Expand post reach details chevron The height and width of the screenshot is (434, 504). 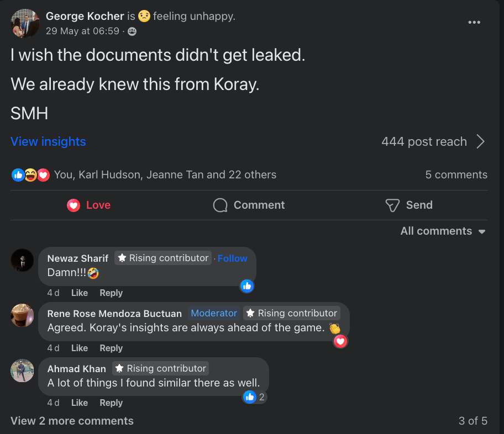480,142
